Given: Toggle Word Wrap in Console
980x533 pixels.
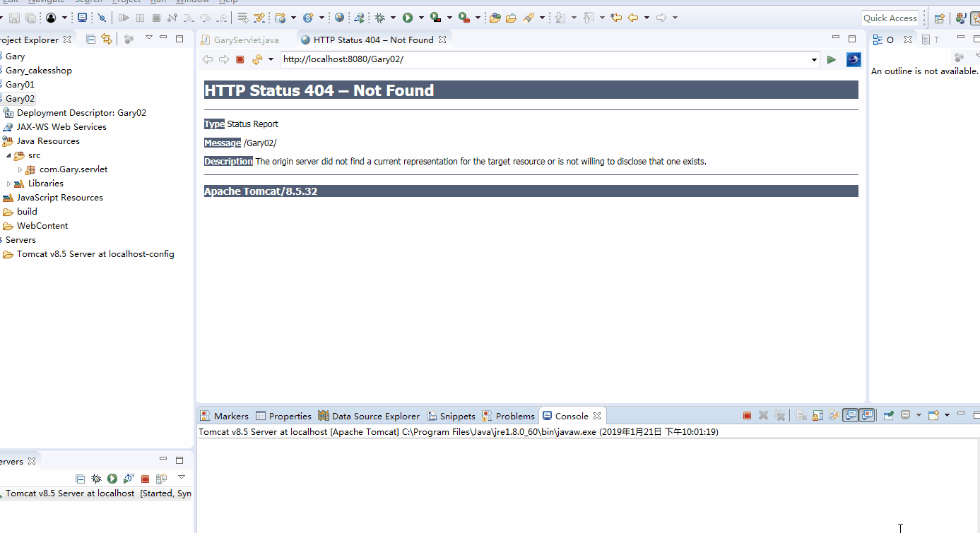Looking at the screenshot, I should point(834,416).
